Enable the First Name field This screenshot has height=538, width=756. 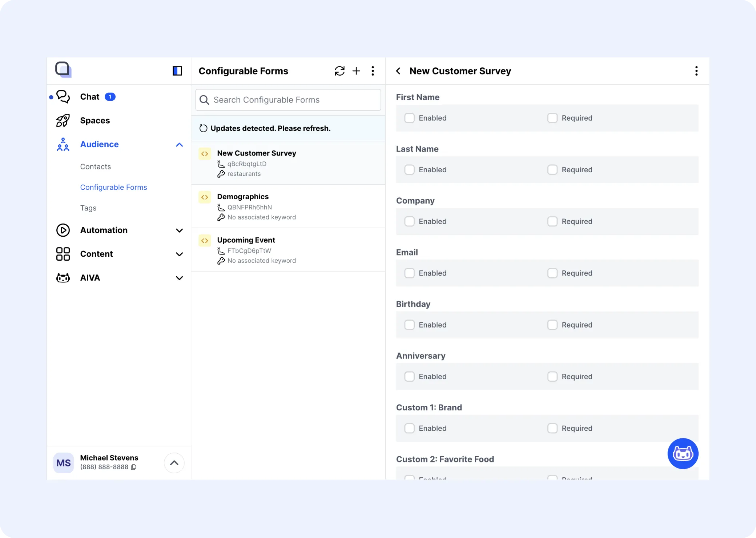pyautogui.click(x=410, y=118)
